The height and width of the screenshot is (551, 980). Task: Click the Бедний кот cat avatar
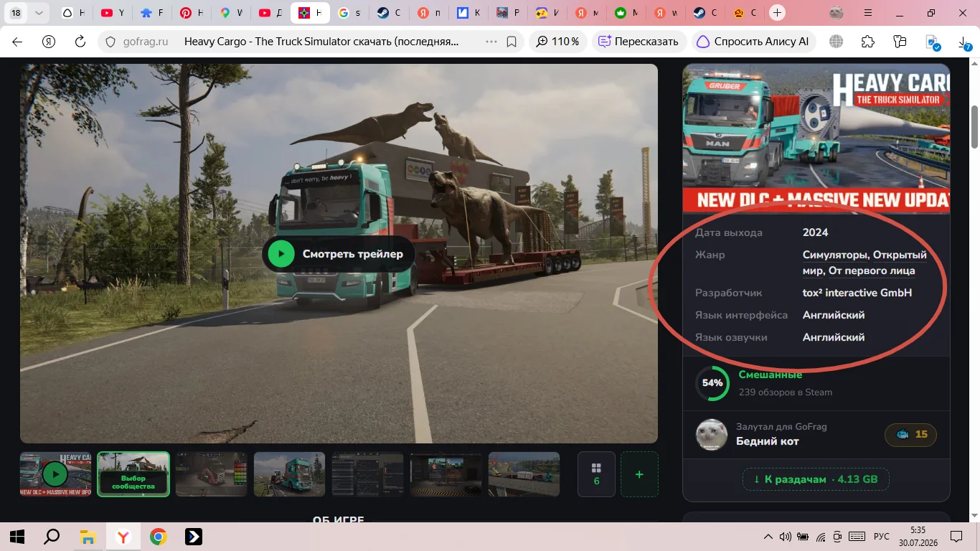(x=712, y=435)
